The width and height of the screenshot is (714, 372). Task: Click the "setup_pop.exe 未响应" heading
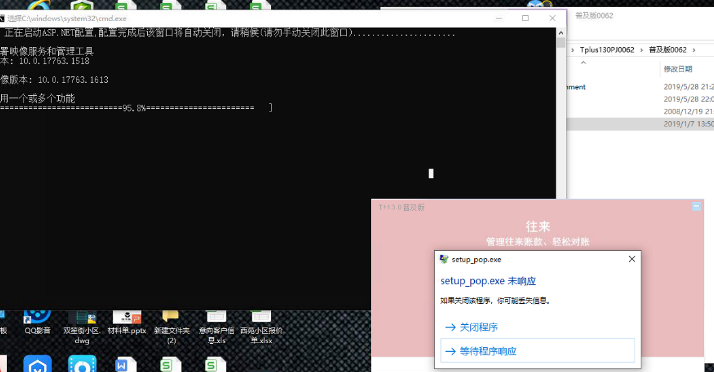[488, 281]
